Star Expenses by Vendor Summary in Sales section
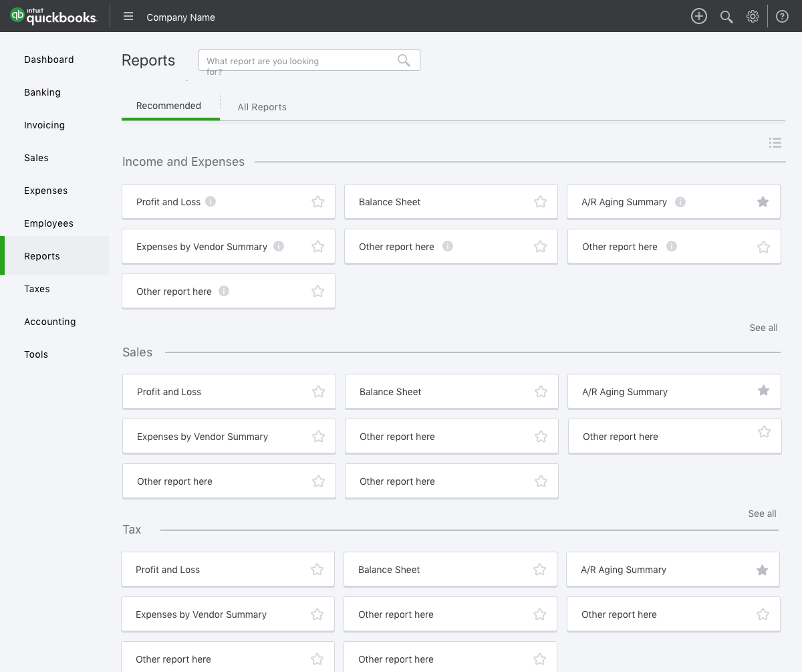 point(319,437)
